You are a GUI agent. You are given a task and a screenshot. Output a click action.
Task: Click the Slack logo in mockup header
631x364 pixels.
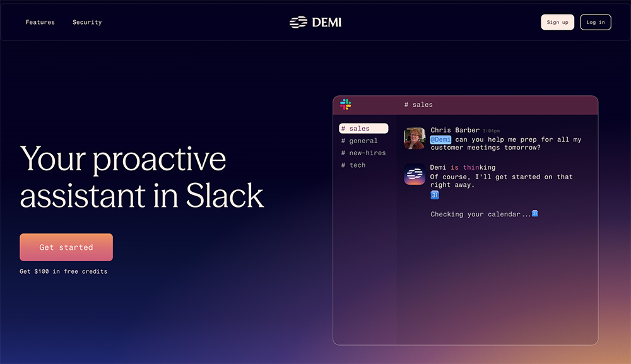(345, 104)
